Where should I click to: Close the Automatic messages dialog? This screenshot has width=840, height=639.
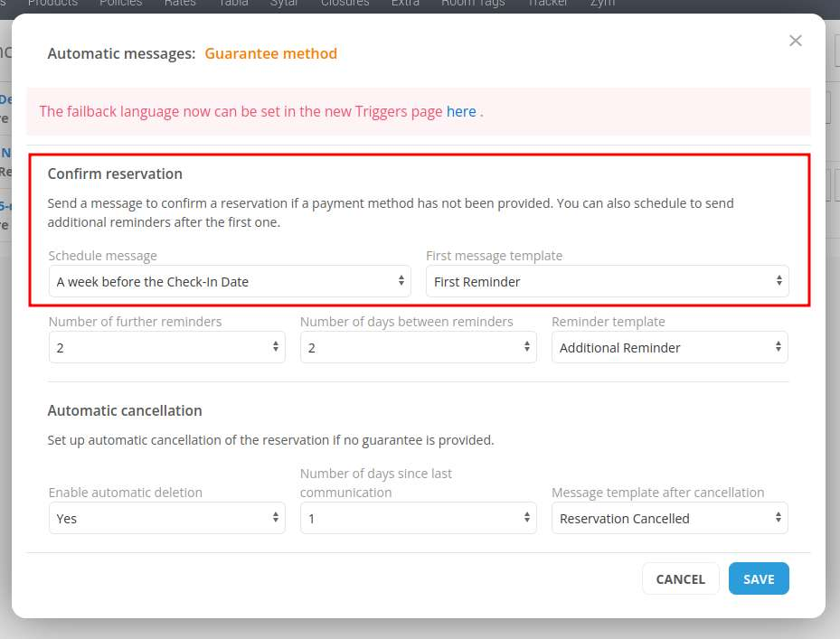pyautogui.click(x=795, y=41)
